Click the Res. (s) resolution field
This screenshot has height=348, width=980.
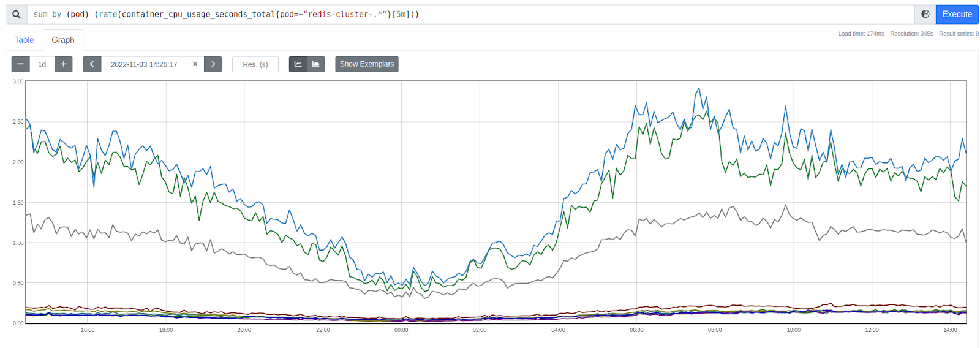click(255, 64)
